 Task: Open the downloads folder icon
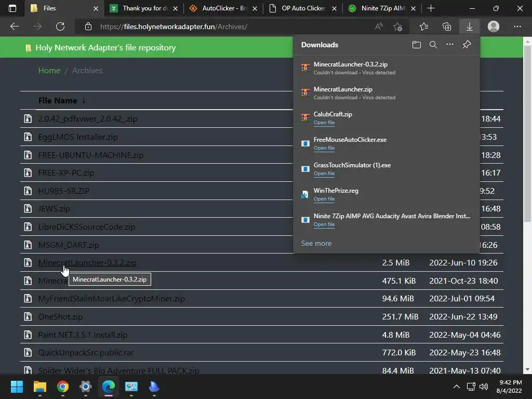[416, 45]
